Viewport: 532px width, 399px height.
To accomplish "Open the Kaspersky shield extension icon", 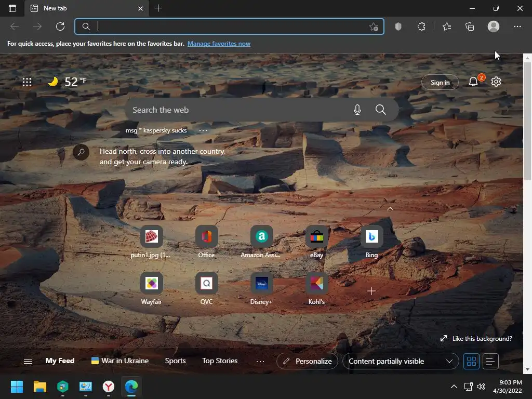I will 398,26.
